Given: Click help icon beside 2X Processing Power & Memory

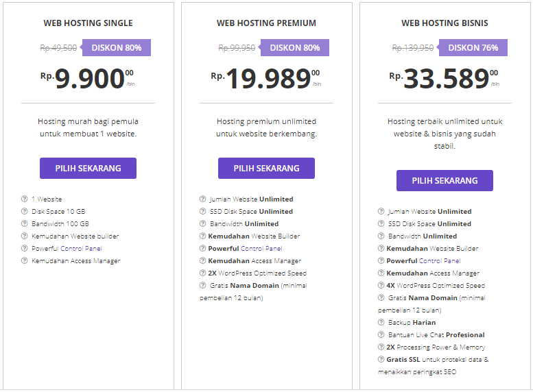Looking at the screenshot, I should 381,347.
